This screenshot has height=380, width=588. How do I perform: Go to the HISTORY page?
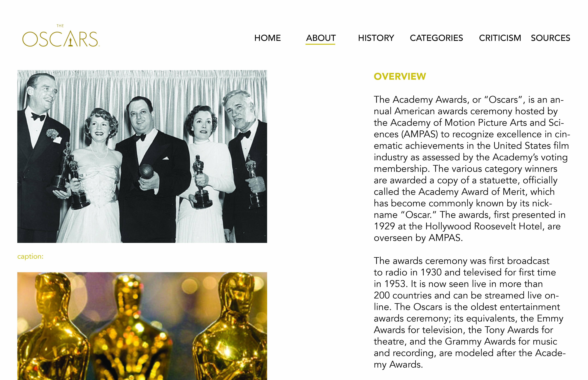click(x=376, y=38)
